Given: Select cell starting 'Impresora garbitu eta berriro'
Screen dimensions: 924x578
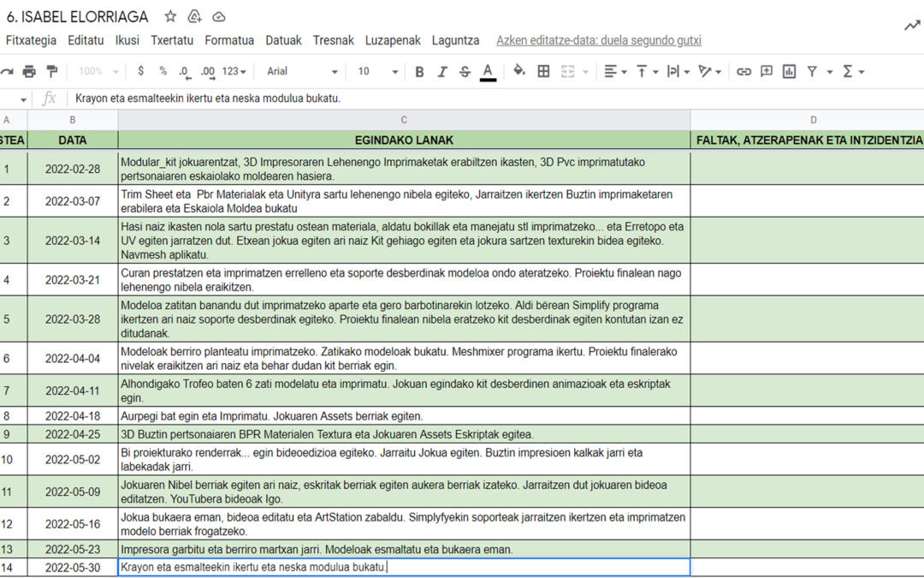Looking at the screenshot, I should (x=404, y=549).
